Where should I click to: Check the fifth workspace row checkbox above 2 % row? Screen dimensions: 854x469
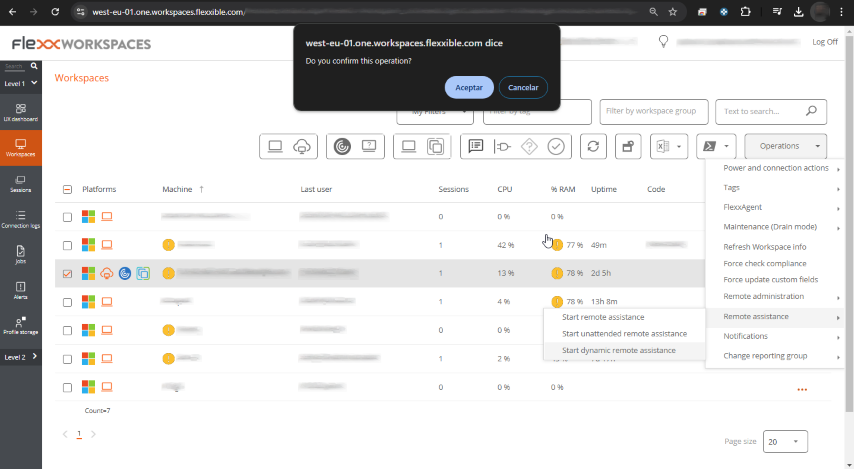tap(67, 330)
